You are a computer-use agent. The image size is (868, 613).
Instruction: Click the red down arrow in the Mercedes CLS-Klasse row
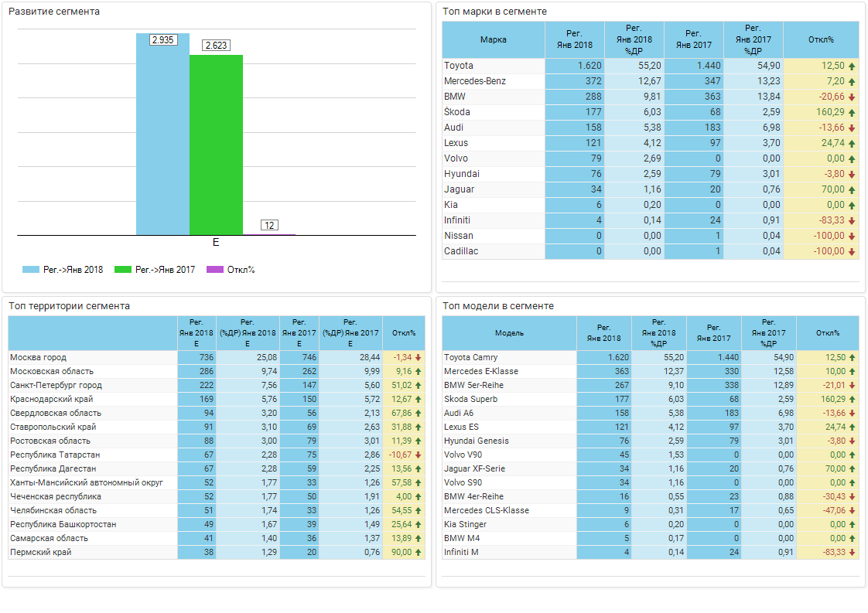[852, 511]
